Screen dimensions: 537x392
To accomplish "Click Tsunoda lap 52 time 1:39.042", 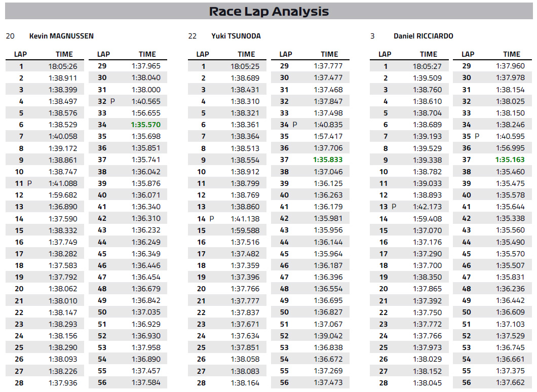I will tap(328, 335).
